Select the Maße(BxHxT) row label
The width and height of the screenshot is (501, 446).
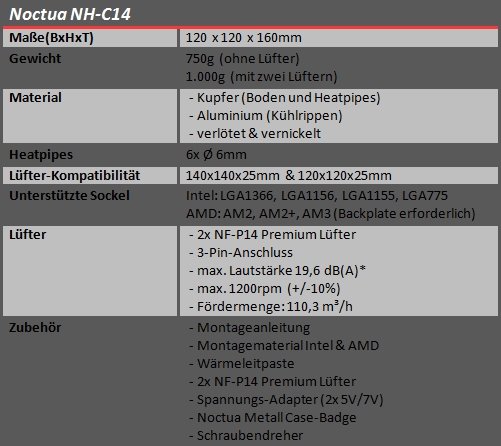click(x=51, y=38)
